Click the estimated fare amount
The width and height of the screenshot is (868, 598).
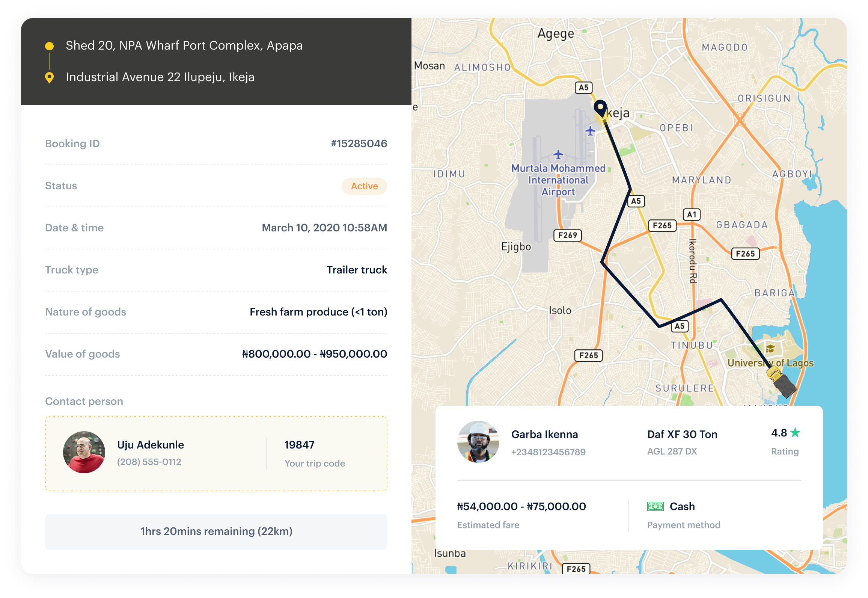pos(521,506)
